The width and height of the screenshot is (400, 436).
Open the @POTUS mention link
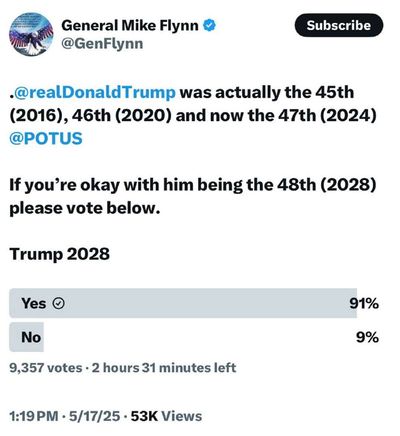pyautogui.click(x=46, y=138)
